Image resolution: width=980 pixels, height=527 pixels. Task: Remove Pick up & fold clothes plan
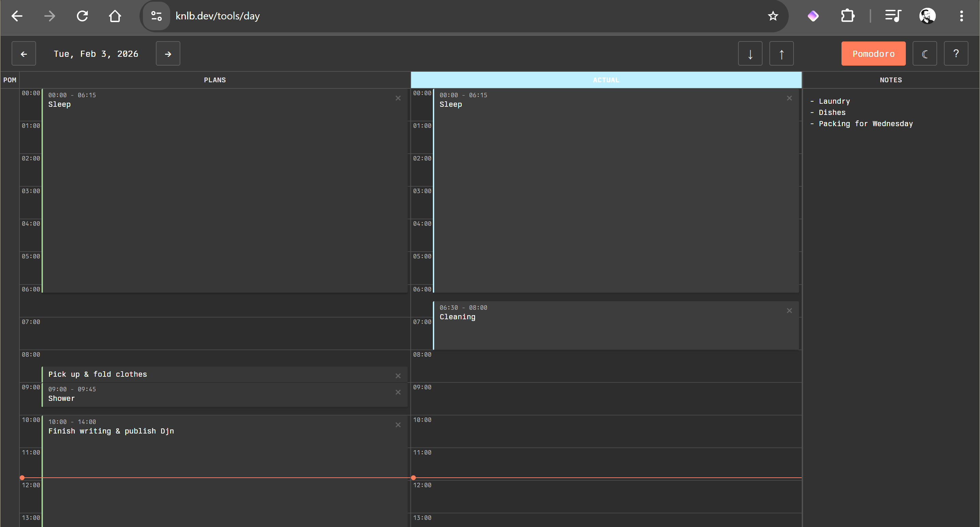[x=398, y=376]
